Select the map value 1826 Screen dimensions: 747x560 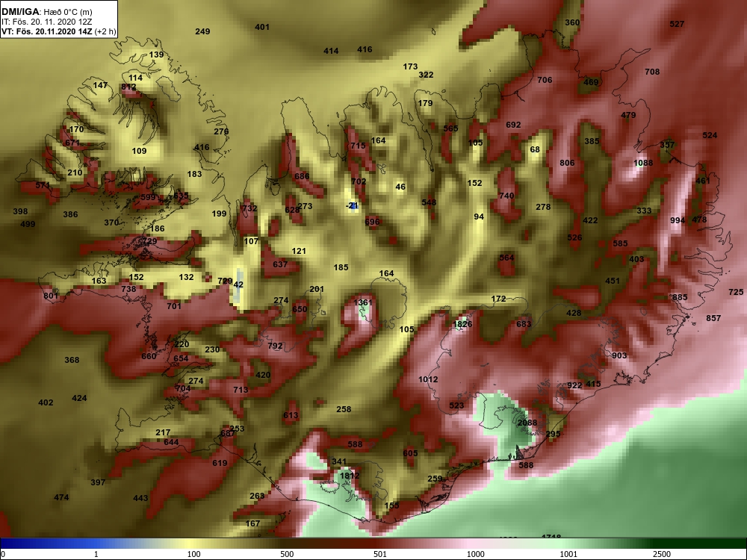coord(462,324)
